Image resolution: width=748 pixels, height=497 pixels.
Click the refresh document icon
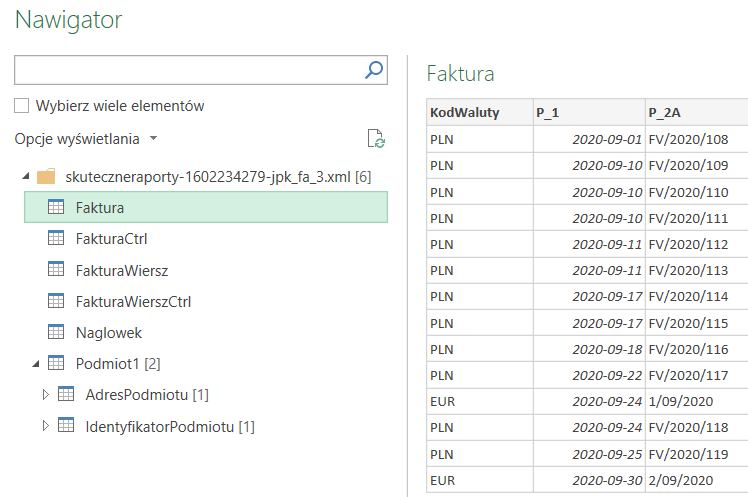click(376, 139)
